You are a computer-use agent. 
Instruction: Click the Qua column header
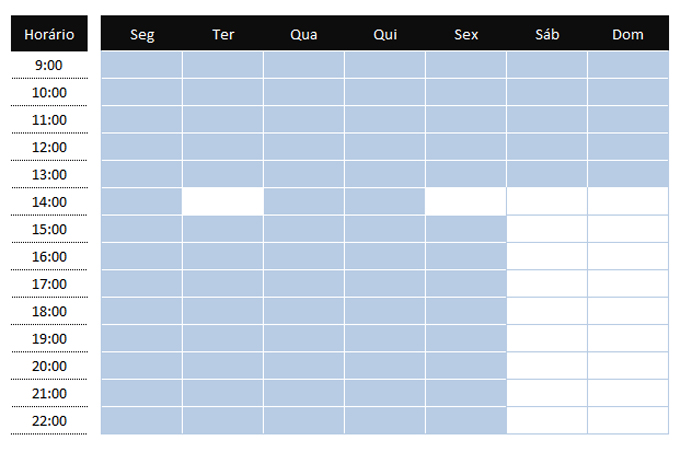click(304, 34)
